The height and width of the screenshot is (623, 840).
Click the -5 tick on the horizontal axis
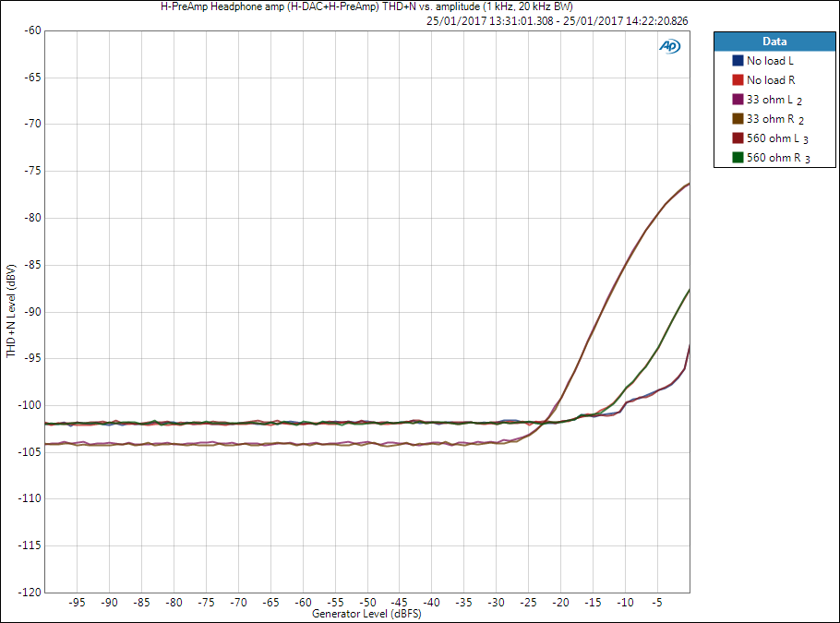coord(657,602)
